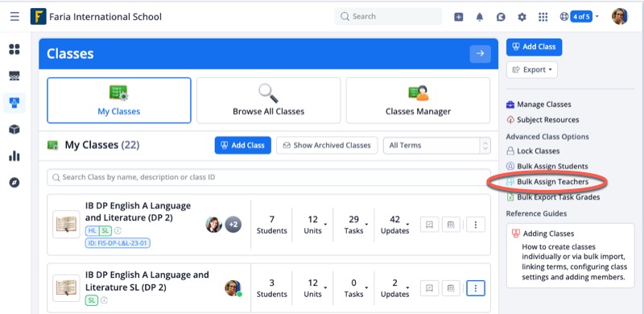The height and width of the screenshot is (314, 644).
Task: Select the Browse All Classes tab
Action: [x=269, y=101]
